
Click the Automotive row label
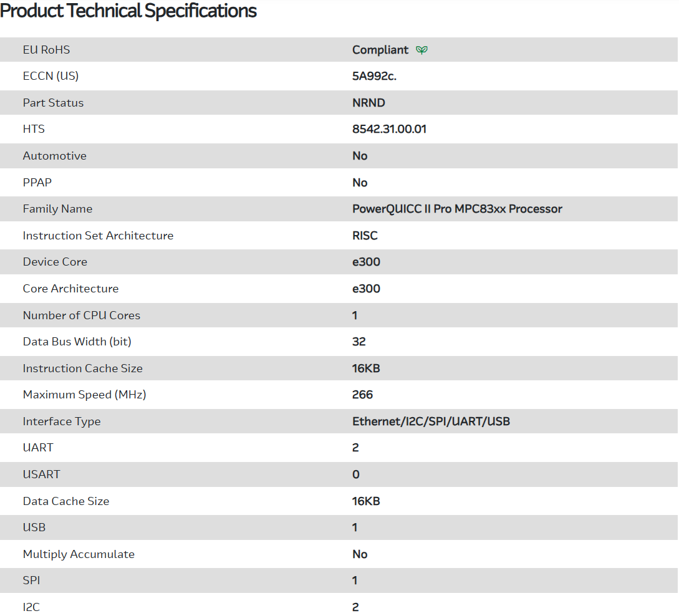click(x=55, y=156)
